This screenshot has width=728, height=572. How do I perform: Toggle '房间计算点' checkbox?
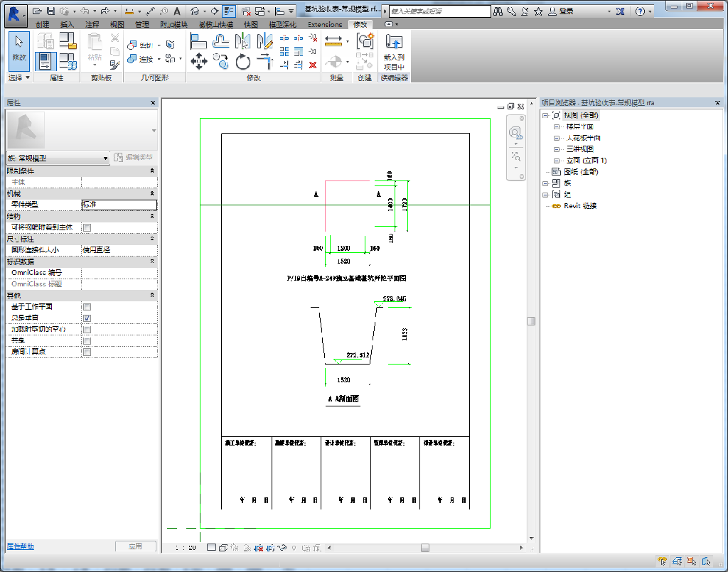[87, 352]
